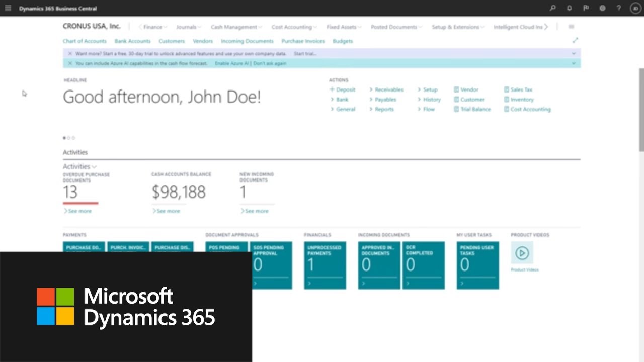
Task: Open the Inventory action
Action: tap(519, 100)
